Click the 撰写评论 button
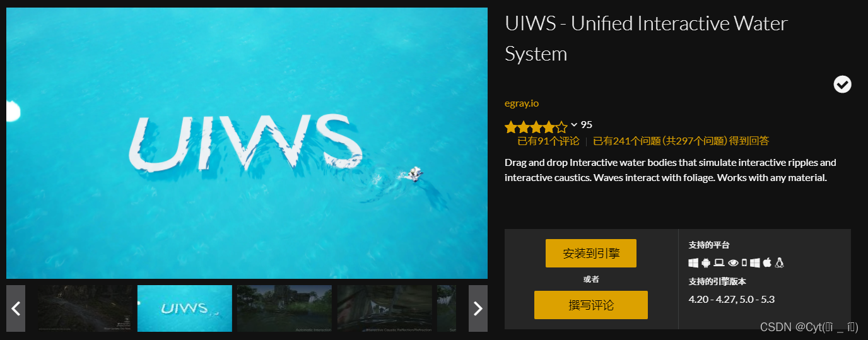The width and height of the screenshot is (868, 340). coord(591,305)
